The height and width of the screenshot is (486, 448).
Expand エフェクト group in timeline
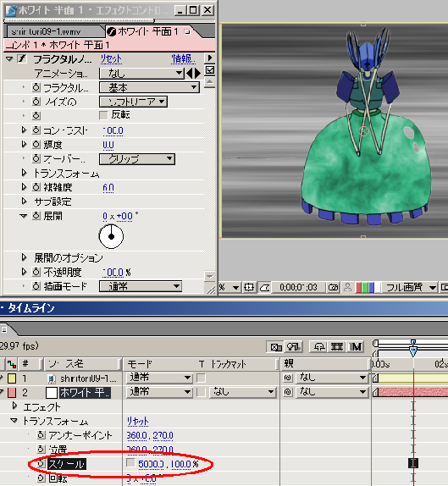coord(14,406)
